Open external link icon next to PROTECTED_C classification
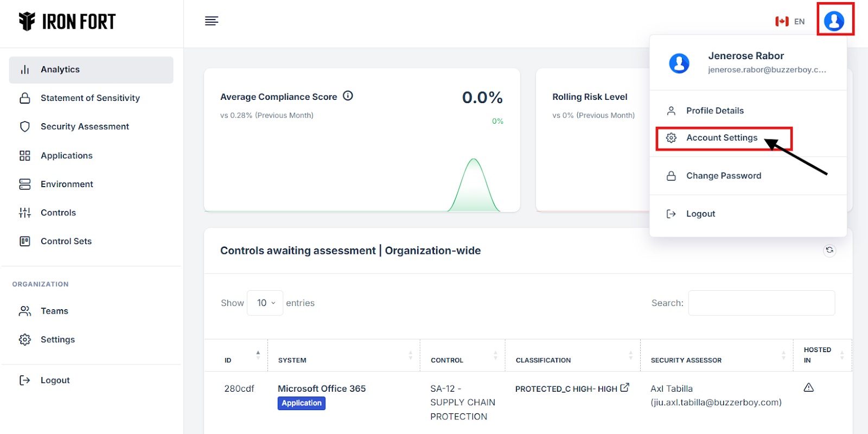Viewport: 868px width, 434px height. click(625, 387)
